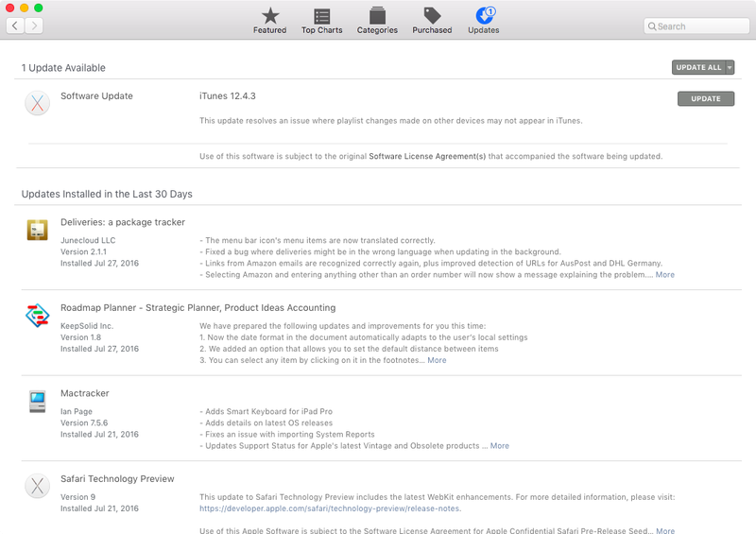Open Software License Agreement(s) link
Screen dimensions: 756x534
click(427, 156)
